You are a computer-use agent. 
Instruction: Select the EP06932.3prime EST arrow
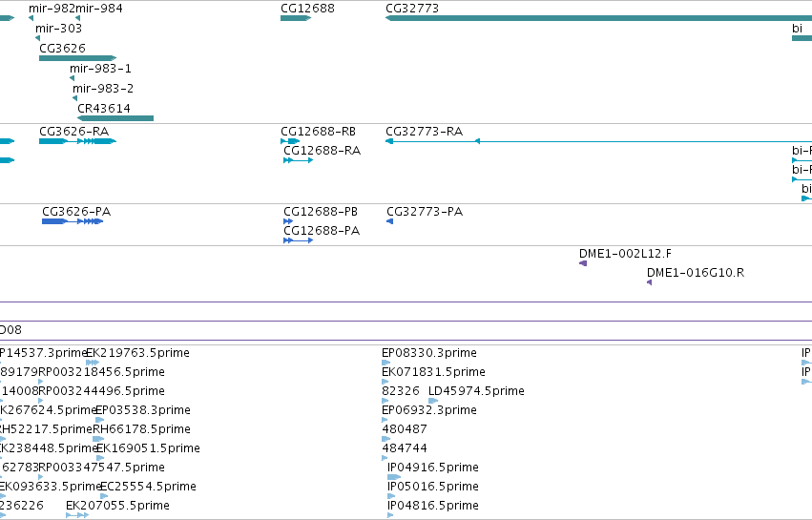(x=385, y=420)
